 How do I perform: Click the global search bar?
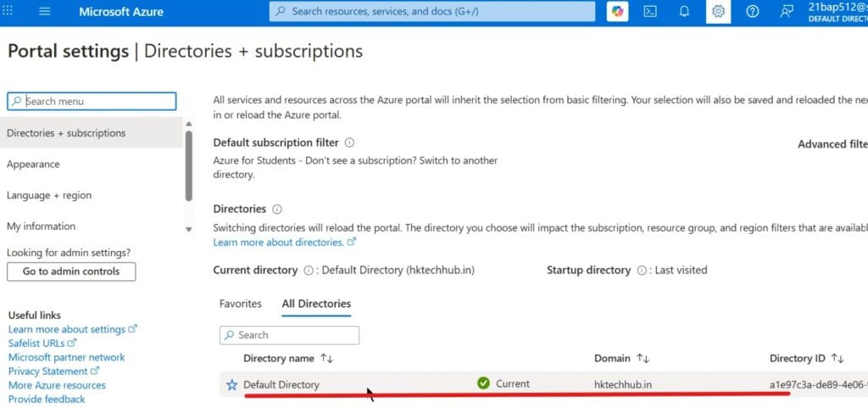[x=431, y=11]
